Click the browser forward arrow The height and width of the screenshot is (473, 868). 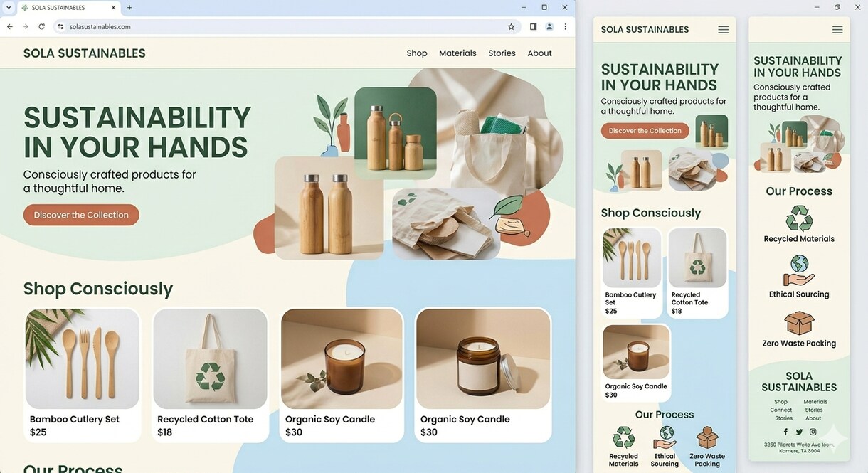(26, 26)
